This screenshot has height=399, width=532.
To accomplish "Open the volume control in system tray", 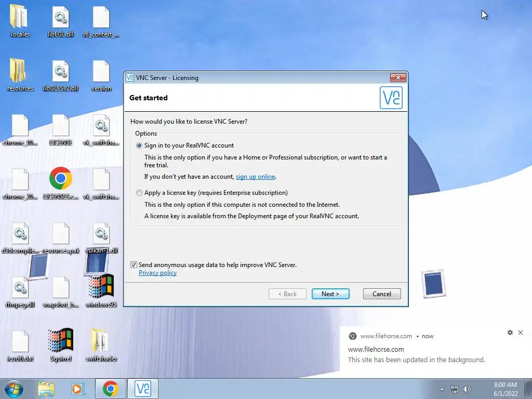I will (467, 389).
